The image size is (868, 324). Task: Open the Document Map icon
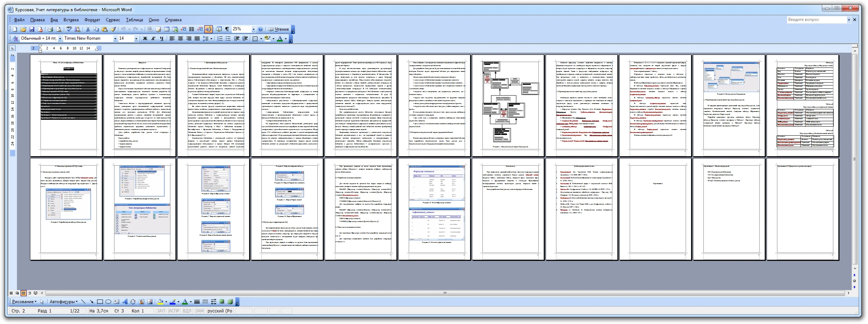click(219, 29)
